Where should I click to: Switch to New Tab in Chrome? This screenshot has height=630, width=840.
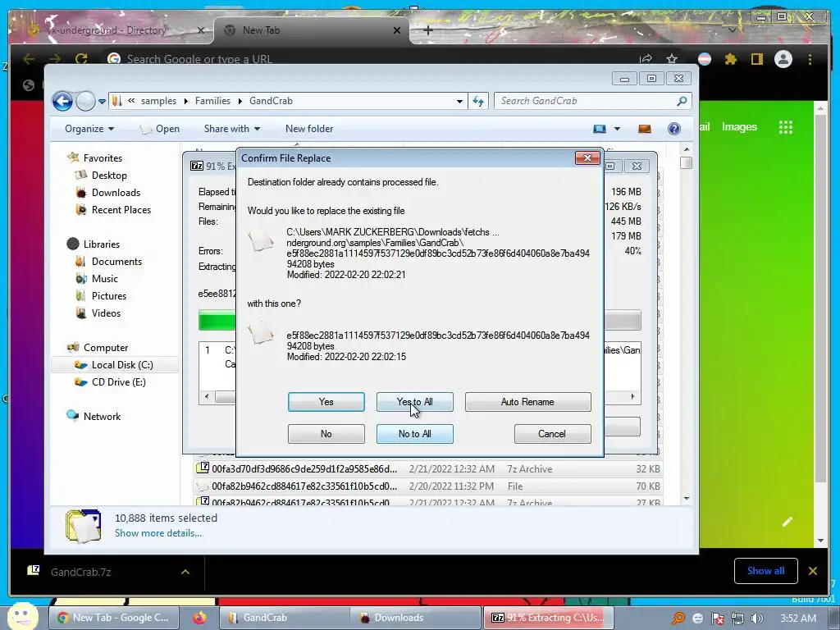click(311, 30)
